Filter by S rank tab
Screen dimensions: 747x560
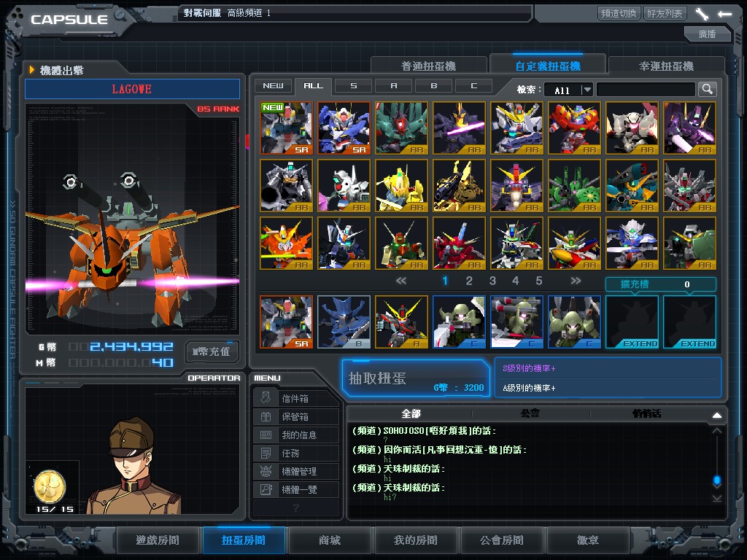point(354,86)
